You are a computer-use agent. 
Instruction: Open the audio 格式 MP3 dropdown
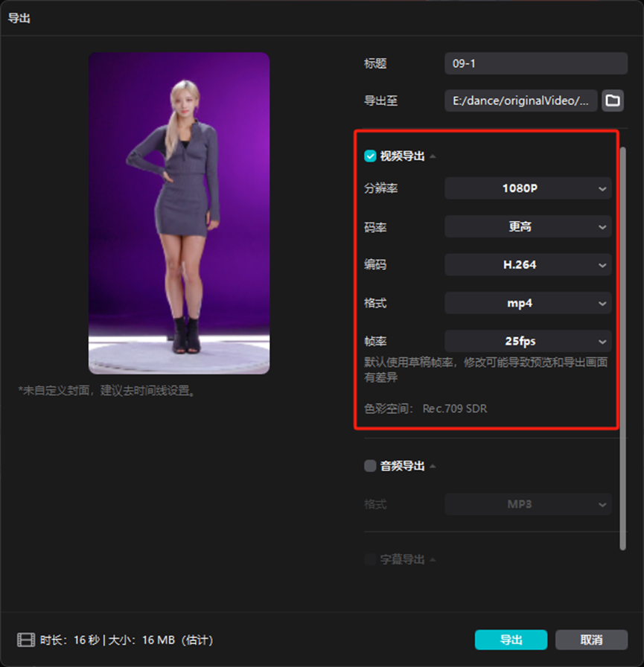click(528, 505)
